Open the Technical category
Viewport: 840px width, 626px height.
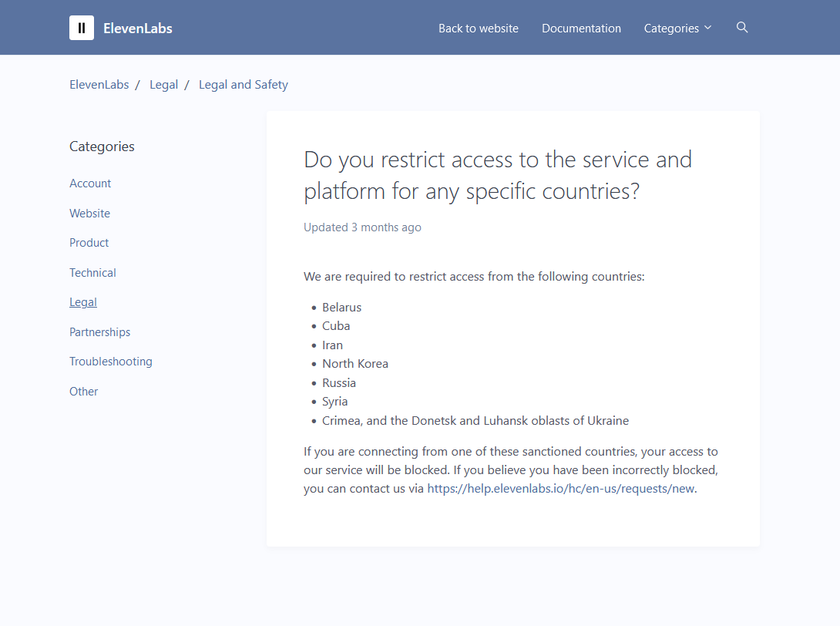coord(92,273)
